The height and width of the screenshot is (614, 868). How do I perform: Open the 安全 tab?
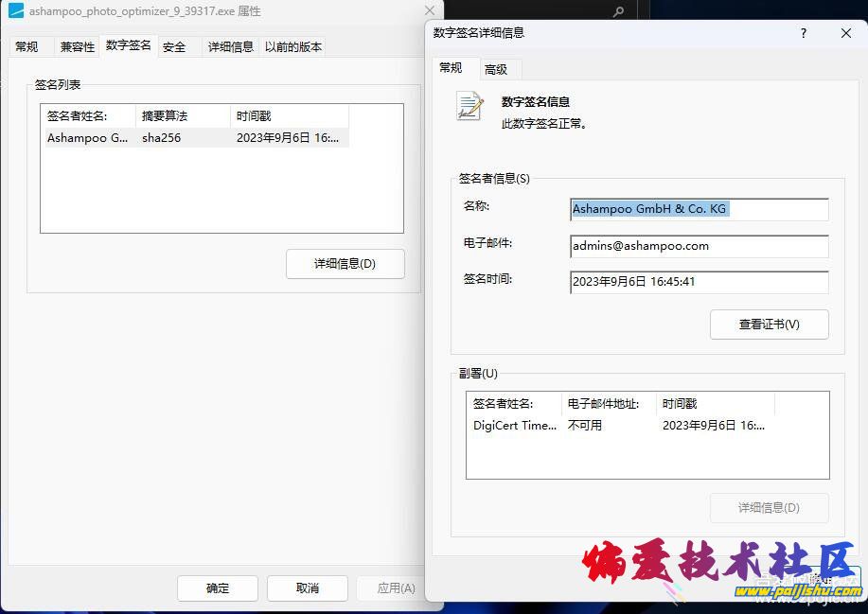(174, 46)
